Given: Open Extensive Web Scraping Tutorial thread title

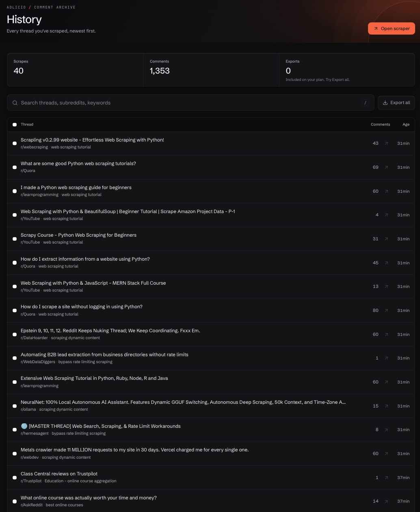Looking at the screenshot, I should (94, 378).
